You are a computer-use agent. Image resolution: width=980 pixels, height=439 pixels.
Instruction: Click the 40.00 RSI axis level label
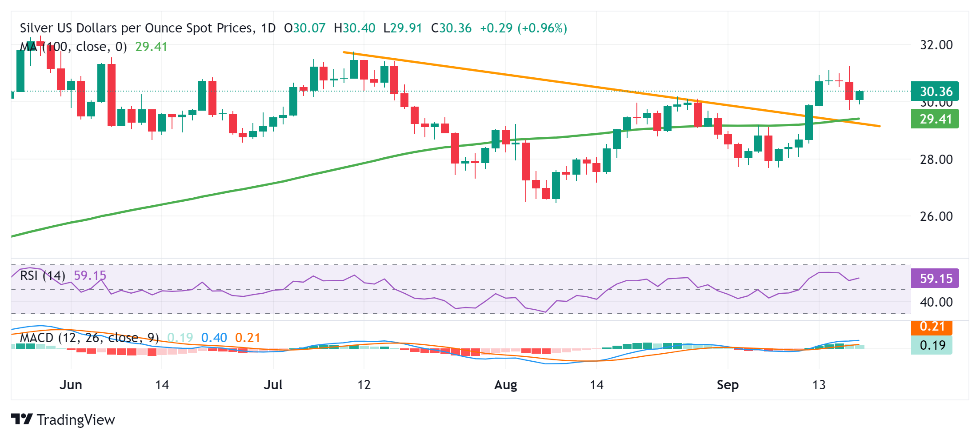click(936, 302)
